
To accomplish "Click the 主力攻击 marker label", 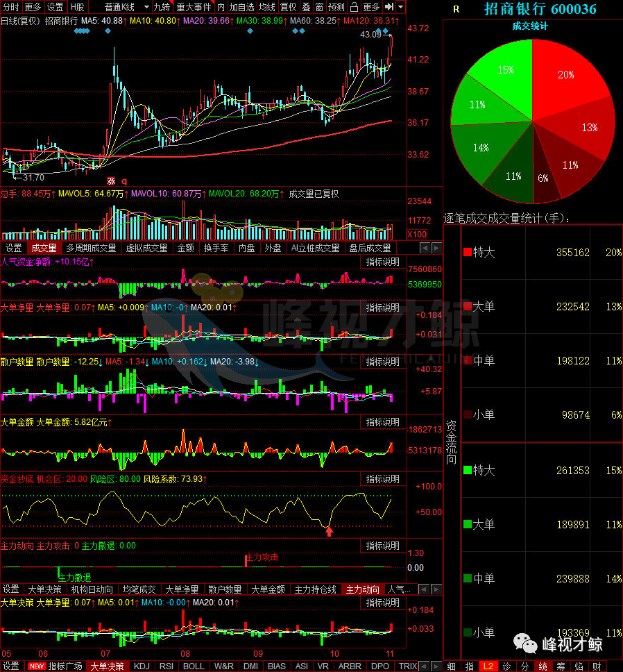I will pyautogui.click(x=262, y=557).
